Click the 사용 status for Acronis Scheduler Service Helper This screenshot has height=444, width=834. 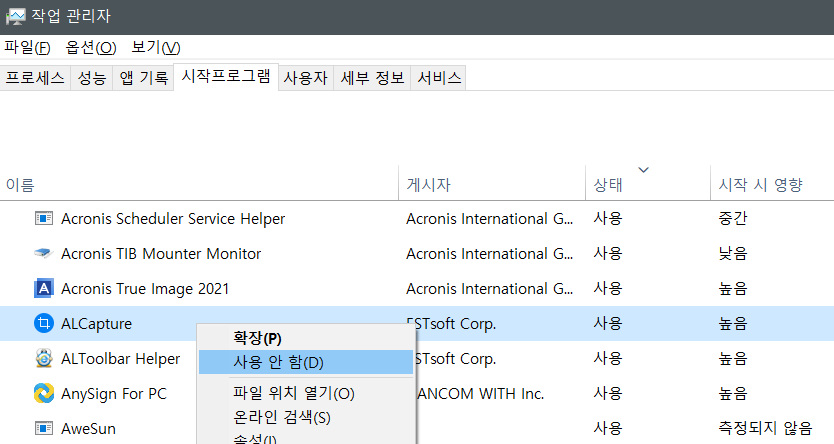click(608, 218)
